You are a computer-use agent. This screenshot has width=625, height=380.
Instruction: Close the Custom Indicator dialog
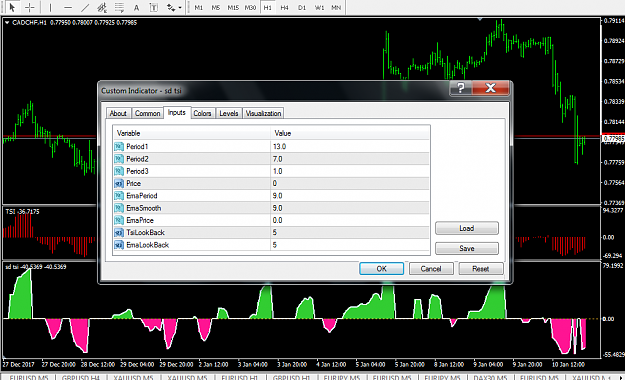coord(491,88)
